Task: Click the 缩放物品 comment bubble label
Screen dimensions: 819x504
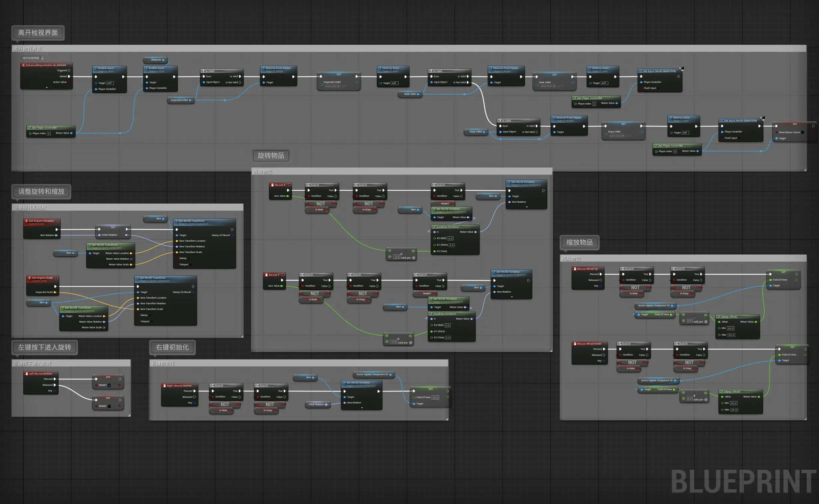Action: [x=579, y=242]
